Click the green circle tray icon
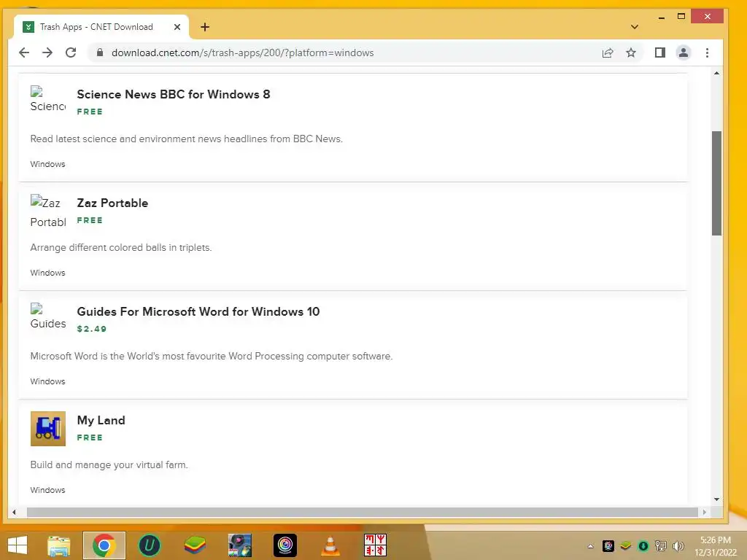The image size is (747, 560). [643, 546]
